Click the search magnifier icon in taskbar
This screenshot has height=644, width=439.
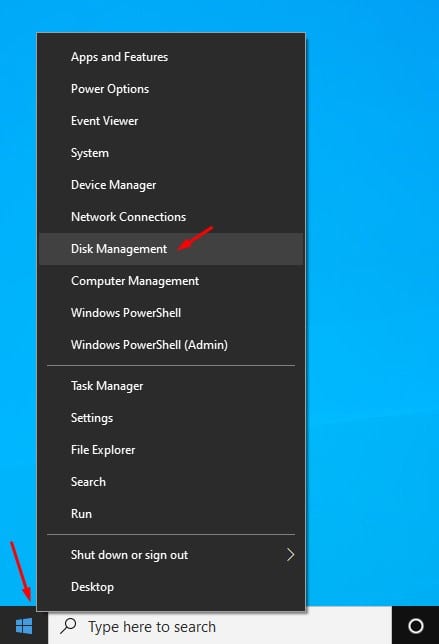[x=69, y=626]
